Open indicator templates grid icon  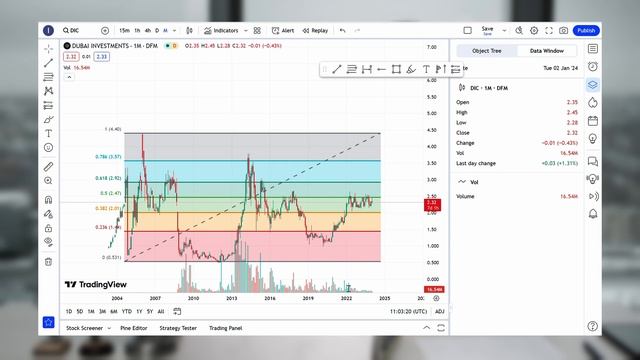coord(257,31)
